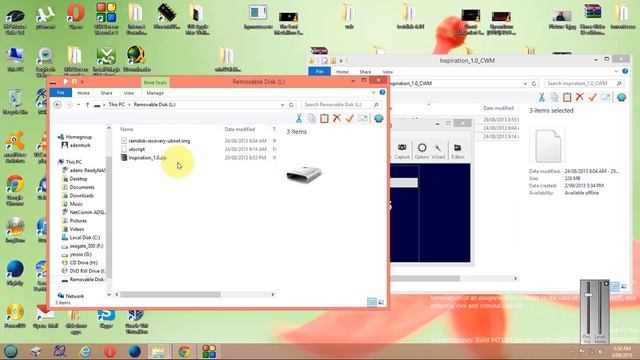Cut selection in Removable Disk window toolbar
Screen dimensions: 640x360
point(299,118)
